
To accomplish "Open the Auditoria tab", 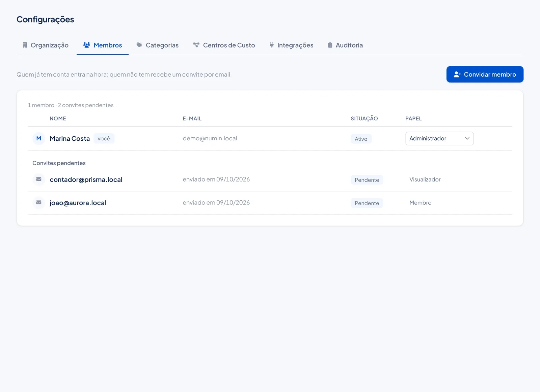I will (345, 45).
